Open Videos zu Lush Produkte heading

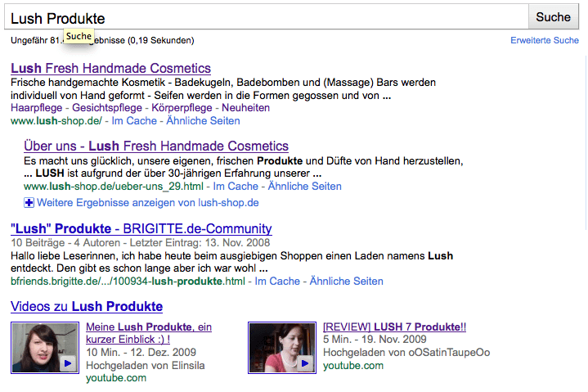coord(87,306)
